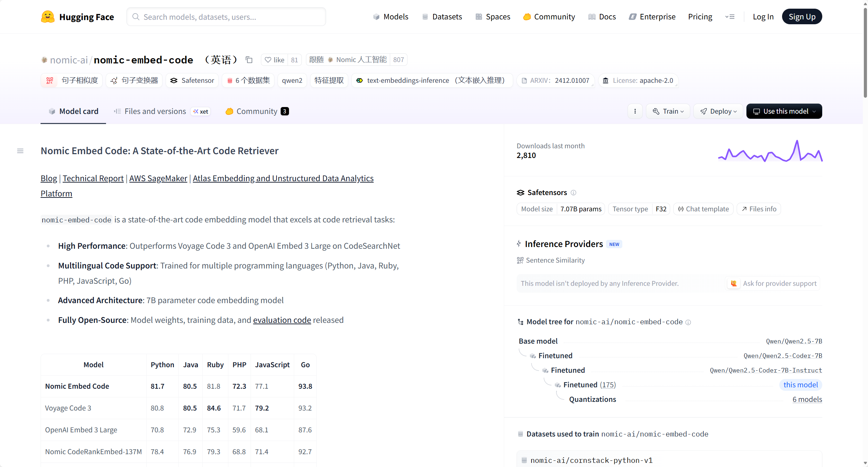The height and width of the screenshot is (467, 868).
Task: Click the 7.07B params model size value
Action: pos(581,209)
